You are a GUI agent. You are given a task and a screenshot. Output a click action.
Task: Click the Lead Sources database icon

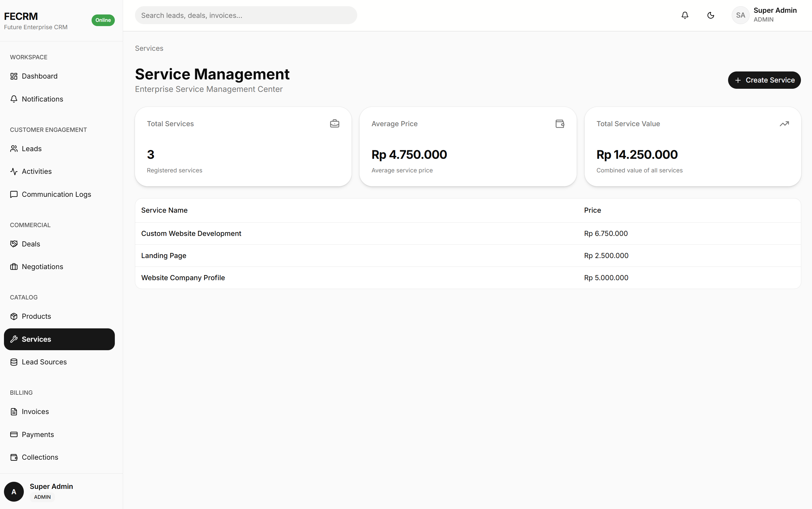click(x=14, y=362)
